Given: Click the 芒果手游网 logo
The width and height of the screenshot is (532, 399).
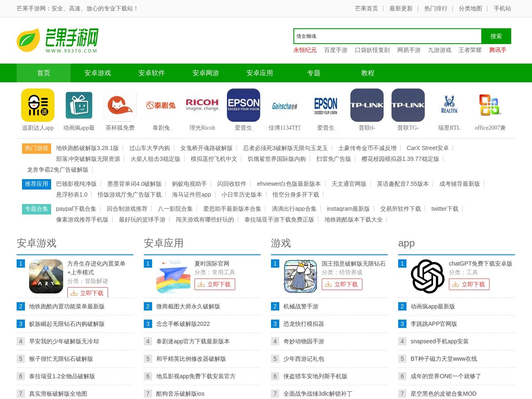Looking at the screenshot, I should click(x=57, y=40).
